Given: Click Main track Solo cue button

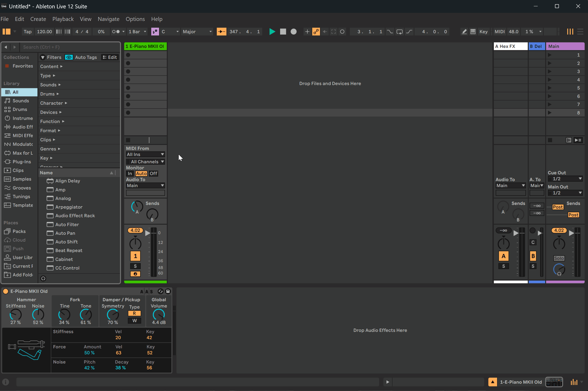Looking at the screenshot, I should click(x=559, y=258).
